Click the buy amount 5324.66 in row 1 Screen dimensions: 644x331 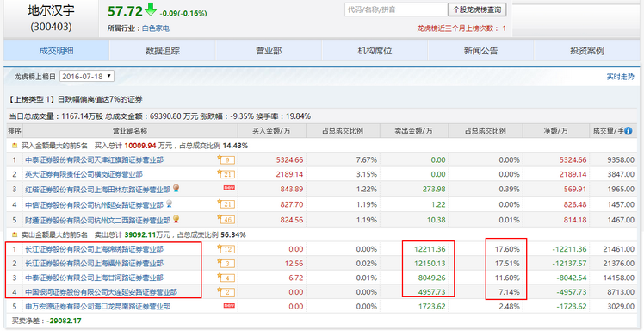coord(289,160)
